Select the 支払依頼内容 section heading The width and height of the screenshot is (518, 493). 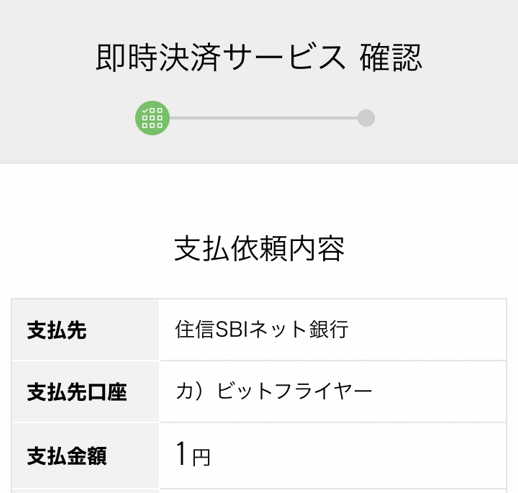click(259, 249)
